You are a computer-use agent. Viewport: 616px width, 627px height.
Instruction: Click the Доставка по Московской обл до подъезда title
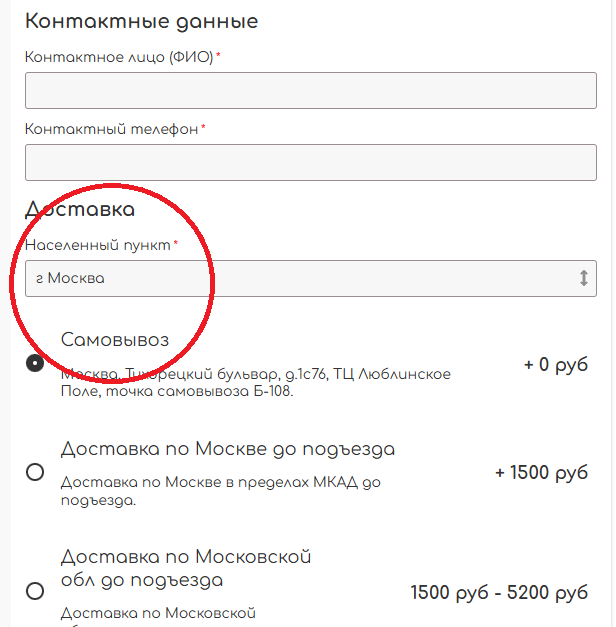click(186, 568)
